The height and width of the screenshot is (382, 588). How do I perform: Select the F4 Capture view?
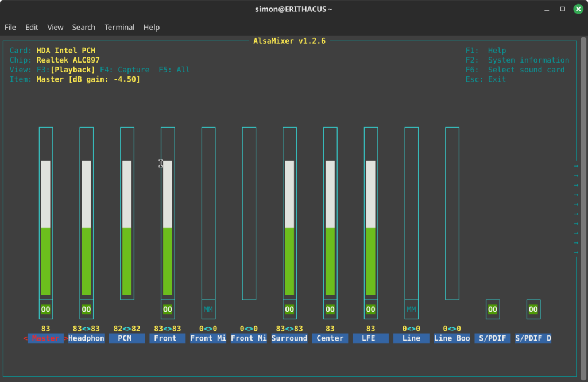124,69
